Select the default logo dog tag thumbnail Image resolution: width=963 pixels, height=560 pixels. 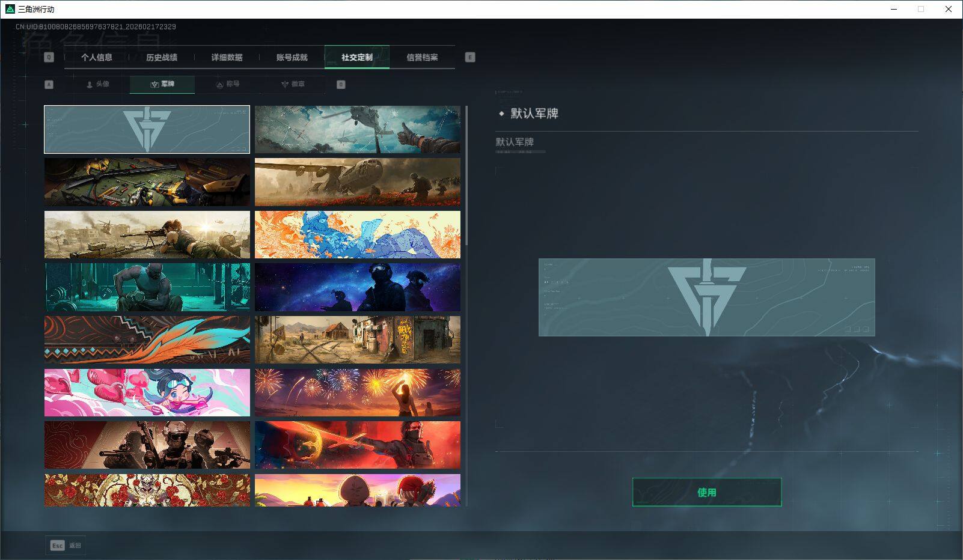[147, 129]
